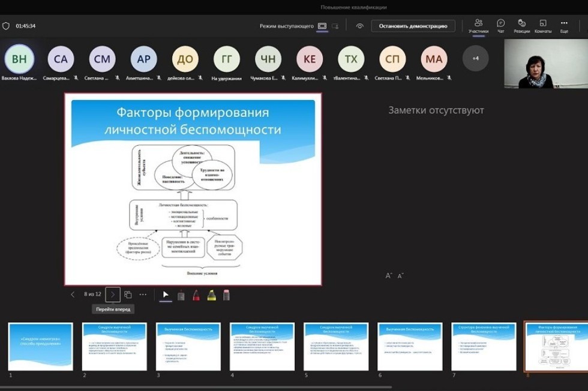Select the cursor pointer tool
The image size is (588, 391).
[x=166, y=294]
